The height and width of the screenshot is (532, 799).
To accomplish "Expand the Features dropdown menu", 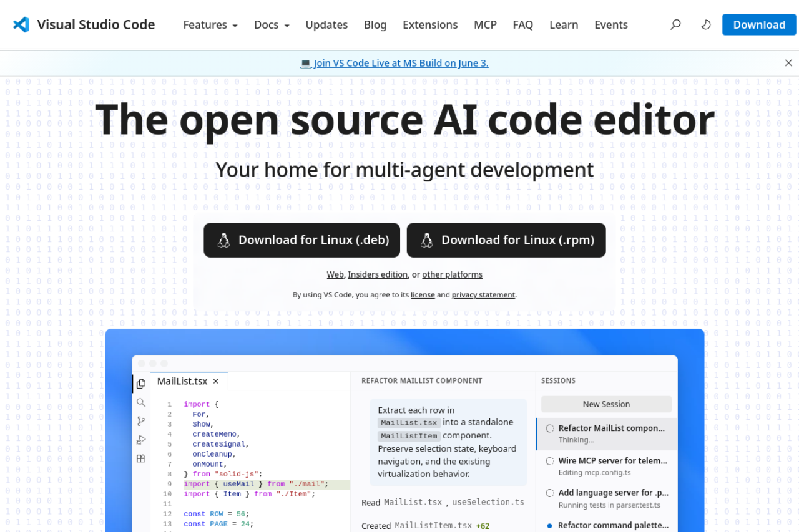I will pos(210,25).
